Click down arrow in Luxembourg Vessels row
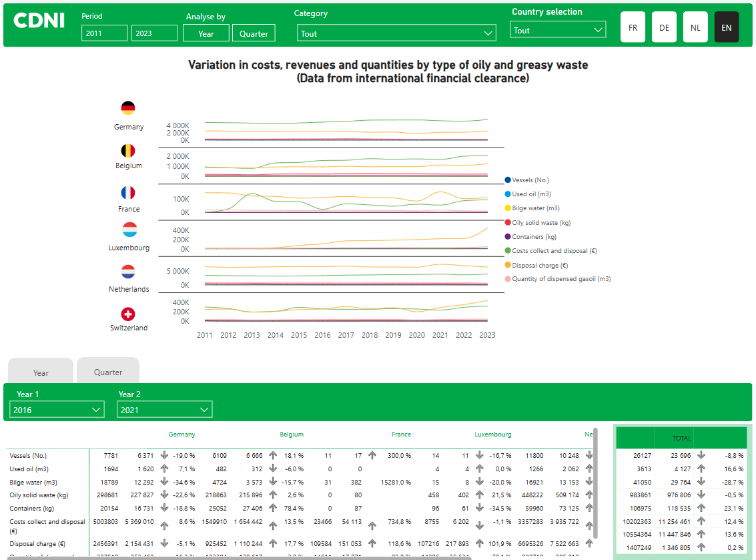The width and height of the screenshot is (756, 560). coord(480,455)
